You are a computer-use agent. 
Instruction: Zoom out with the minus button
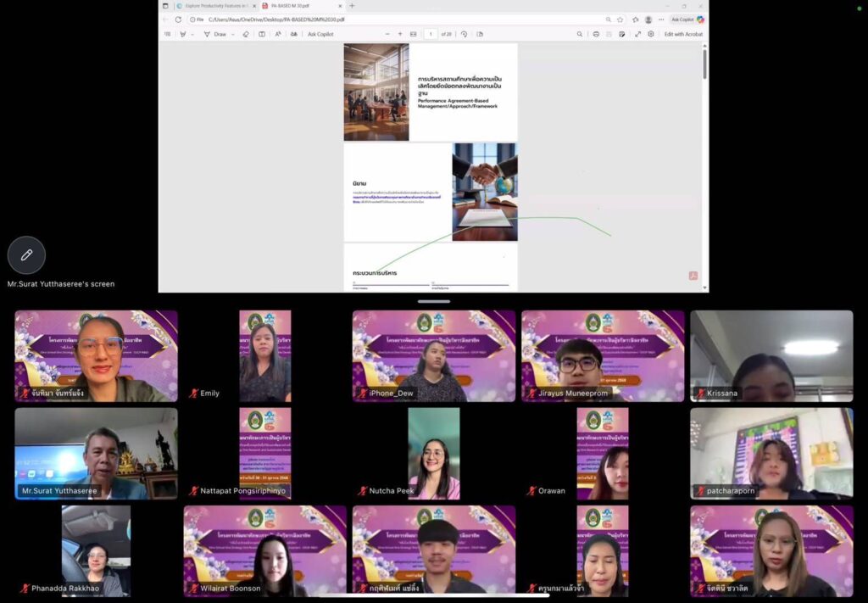point(387,35)
